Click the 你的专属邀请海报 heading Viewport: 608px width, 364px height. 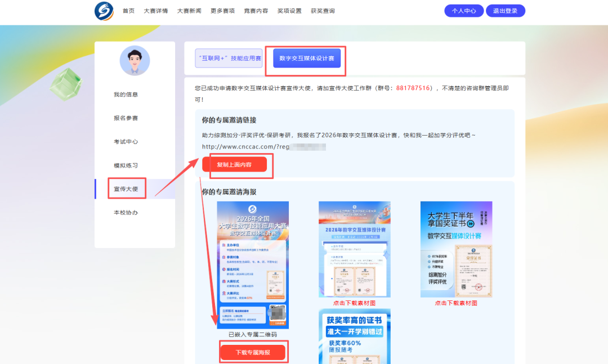pyautogui.click(x=229, y=192)
